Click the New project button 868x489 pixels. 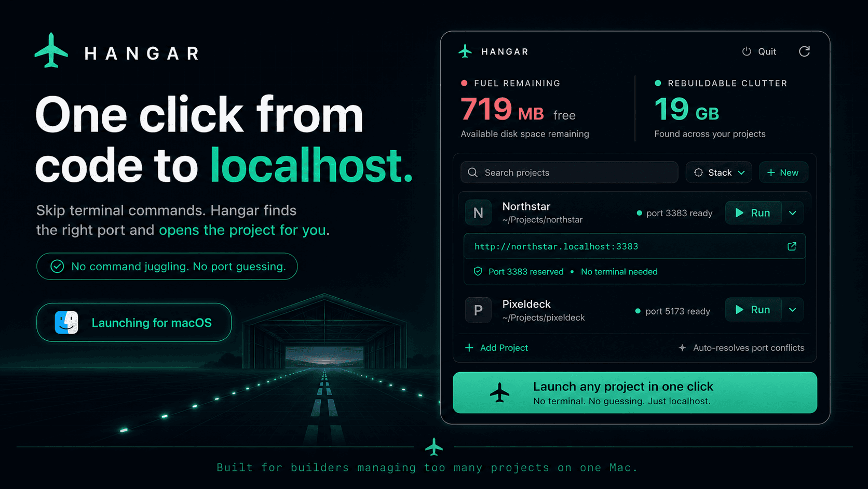(783, 173)
